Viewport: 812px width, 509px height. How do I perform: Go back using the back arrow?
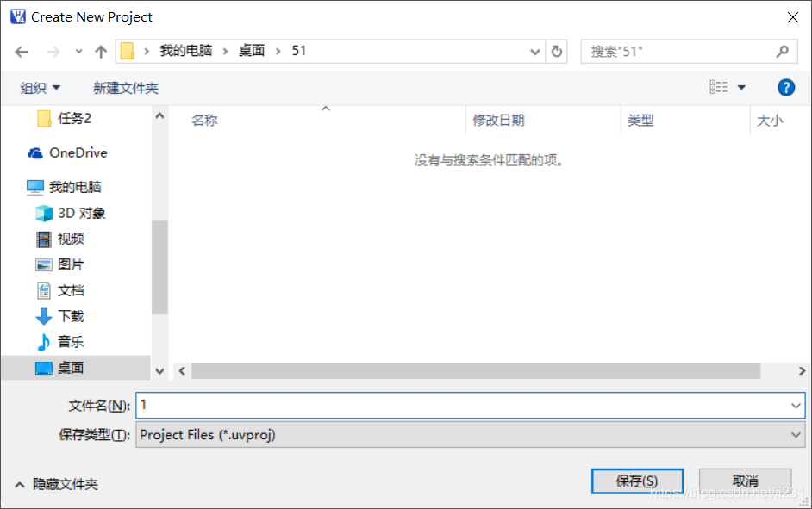pos(22,52)
